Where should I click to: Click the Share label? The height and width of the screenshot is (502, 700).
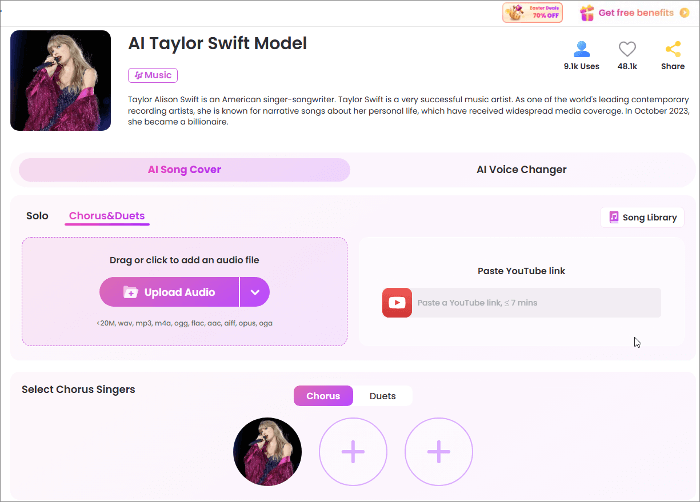click(673, 66)
